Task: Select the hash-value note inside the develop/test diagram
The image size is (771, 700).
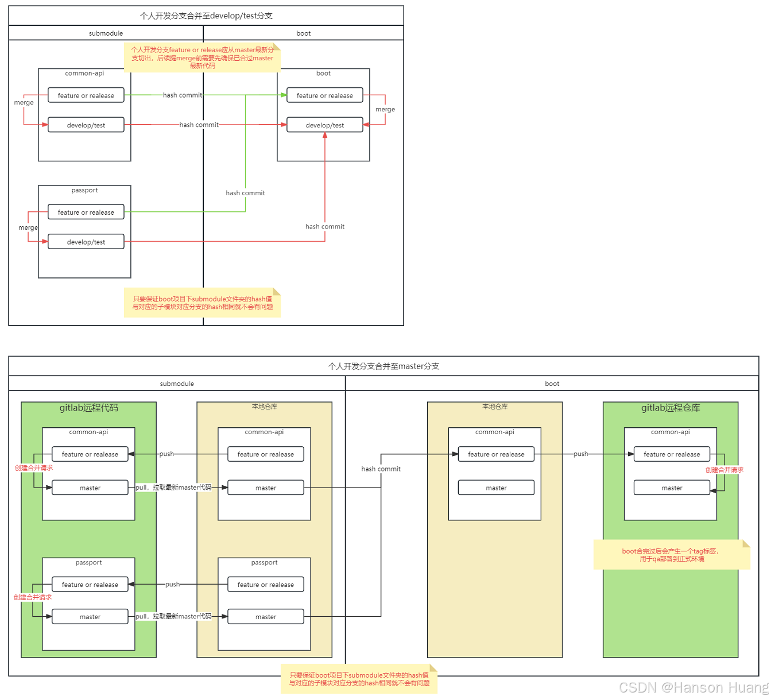Action: pyautogui.click(x=202, y=303)
